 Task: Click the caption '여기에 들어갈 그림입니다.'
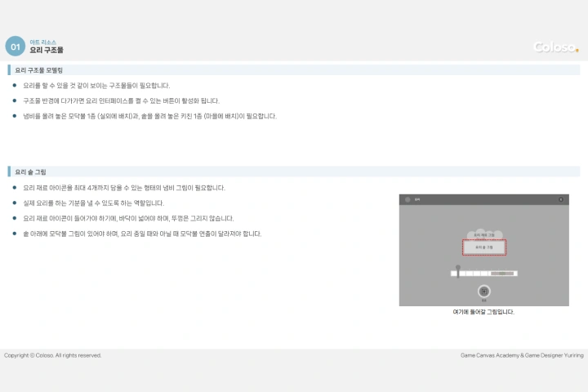[x=483, y=312]
